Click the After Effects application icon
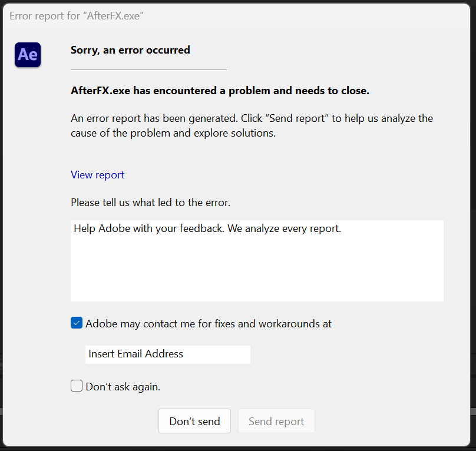Image resolution: width=476 pixels, height=451 pixels. tap(28, 55)
